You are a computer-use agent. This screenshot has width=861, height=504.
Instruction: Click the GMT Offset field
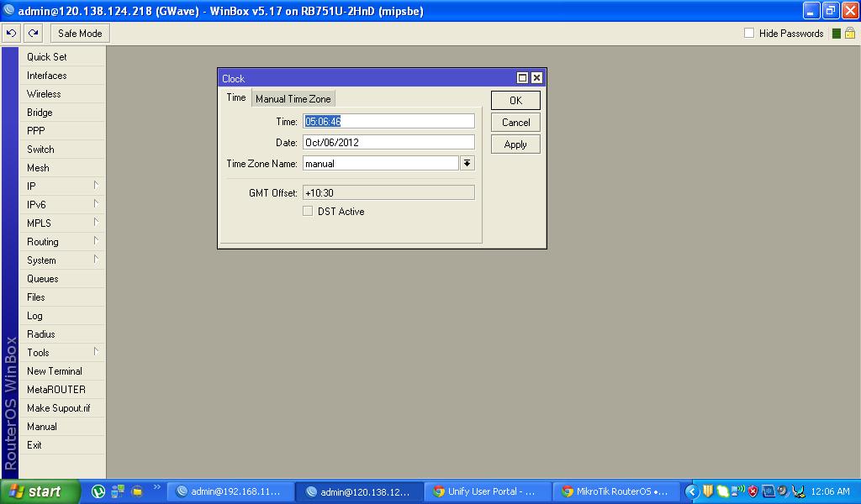(388, 193)
